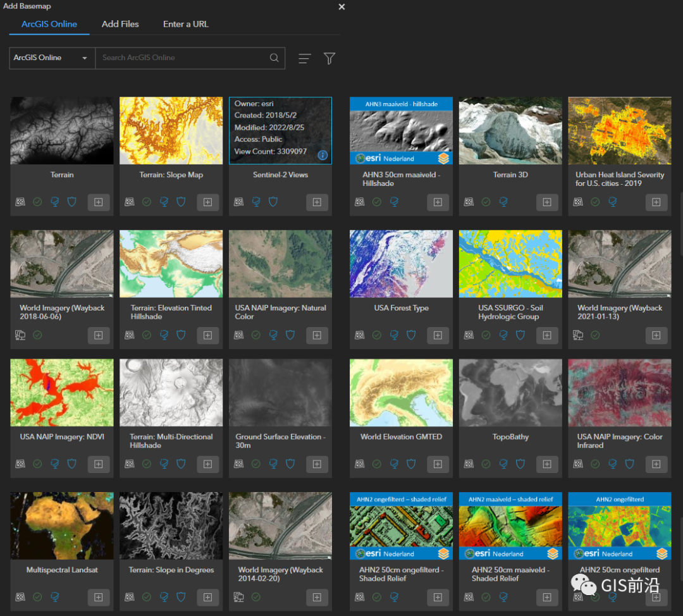The image size is (683, 616).
Task: Switch to the ArcGIS Online tab
Action: 49,24
